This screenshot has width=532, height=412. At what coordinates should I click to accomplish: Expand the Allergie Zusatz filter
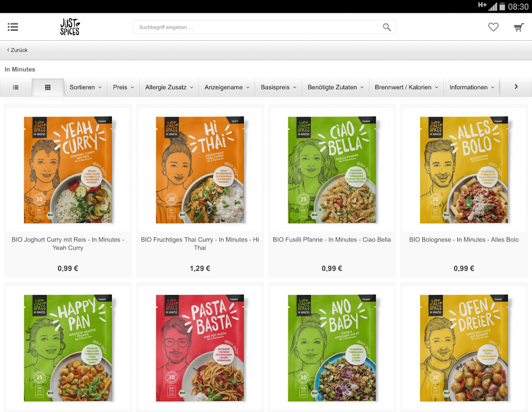(x=169, y=87)
